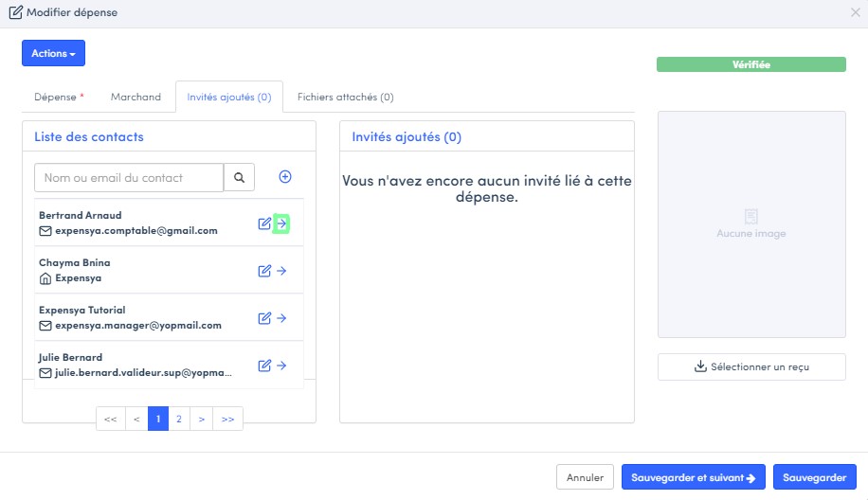Close the Modifier dépense dialog

tap(856, 12)
